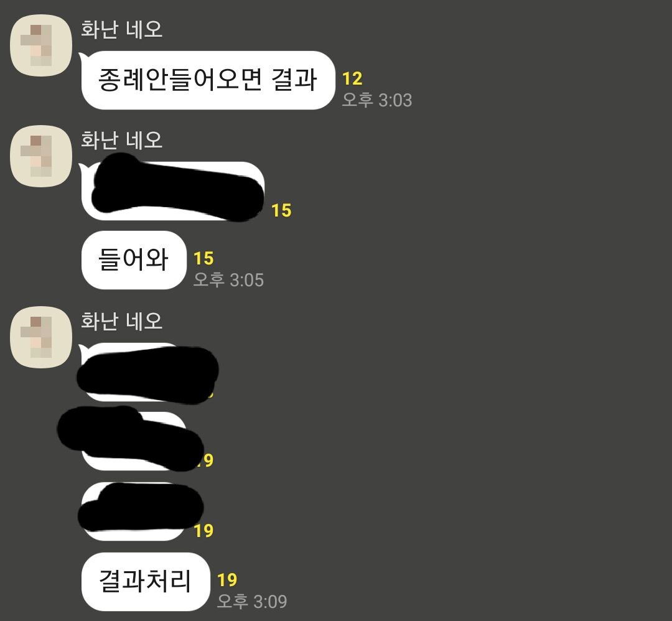Click the 오후 3:03 timestamp
The width and height of the screenshot is (672, 621).
coord(377,100)
